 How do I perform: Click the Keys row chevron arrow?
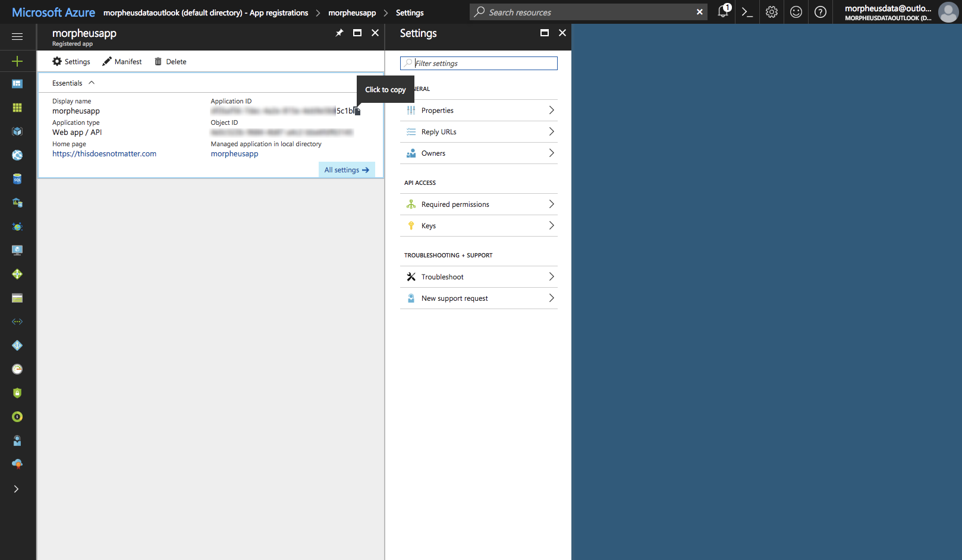[x=551, y=225]
